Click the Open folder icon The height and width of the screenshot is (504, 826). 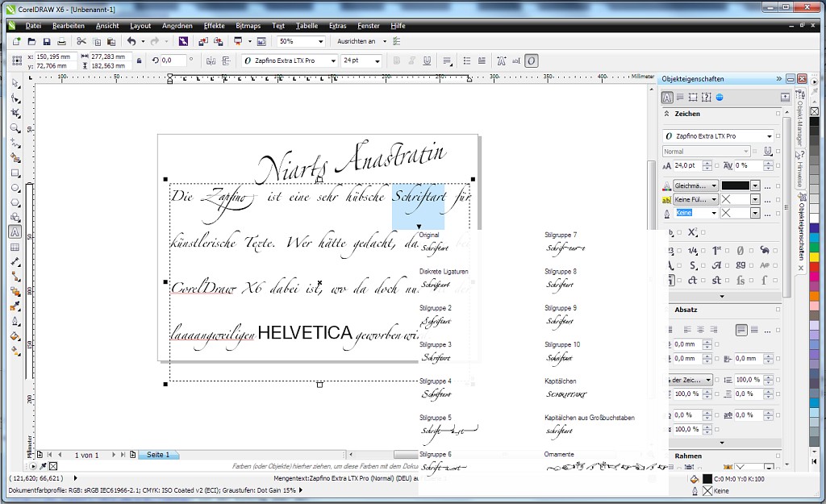[x=31, y=41]
